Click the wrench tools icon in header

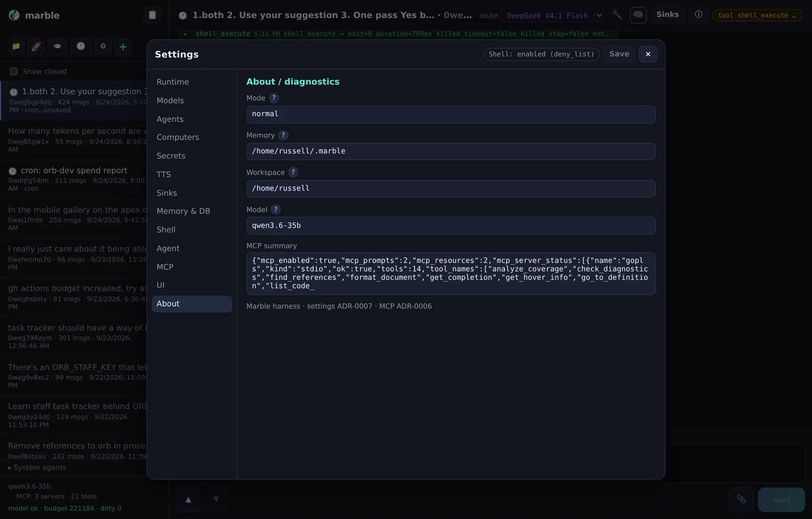(617, 15)
